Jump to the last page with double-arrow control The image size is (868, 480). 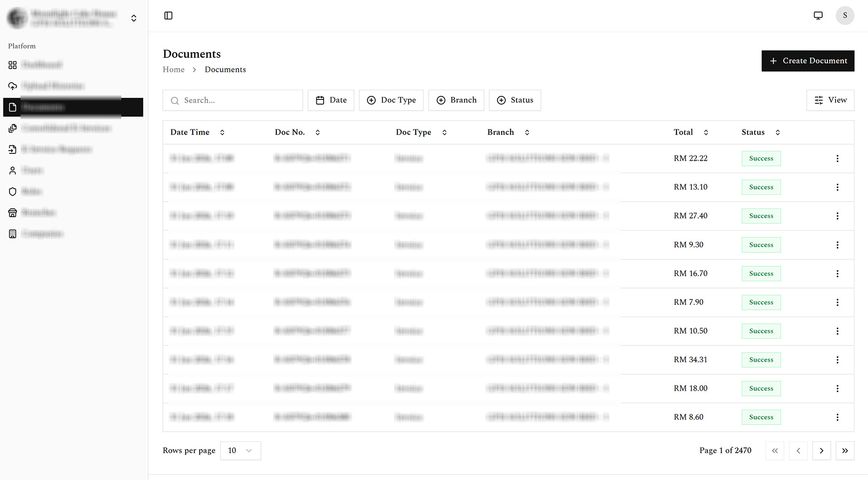tap(845, 451)
